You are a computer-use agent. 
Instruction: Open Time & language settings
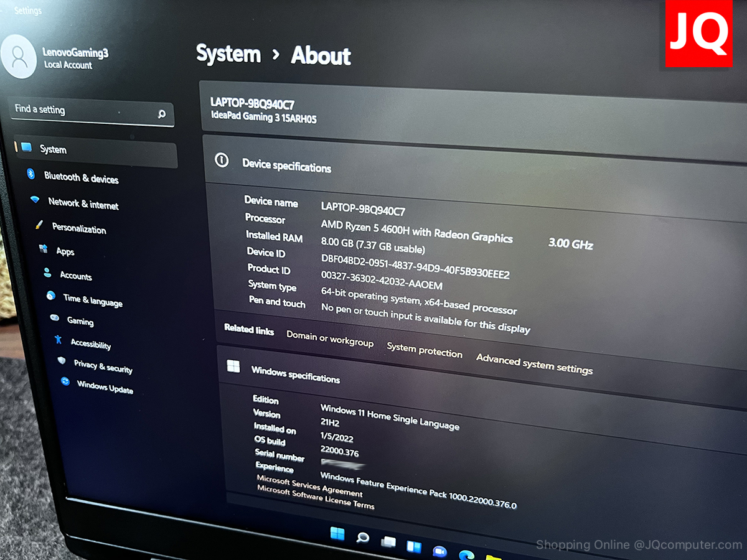pos(93,300)
